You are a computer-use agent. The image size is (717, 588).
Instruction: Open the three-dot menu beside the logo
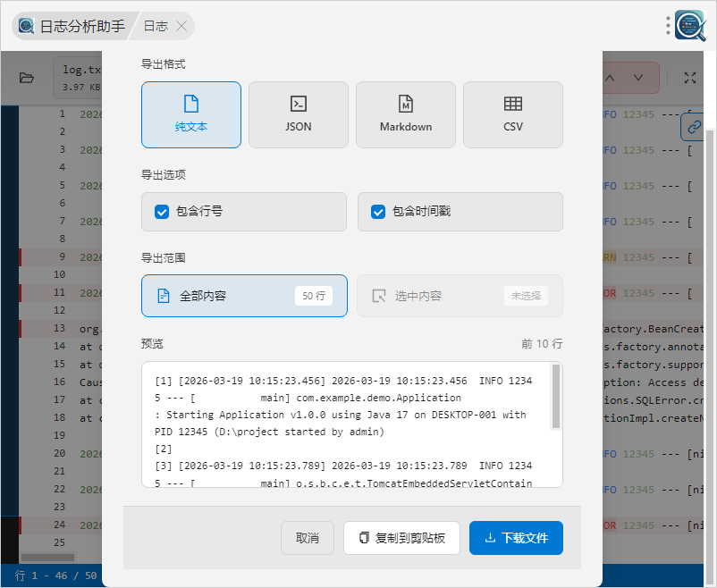(x=668, y=26)
